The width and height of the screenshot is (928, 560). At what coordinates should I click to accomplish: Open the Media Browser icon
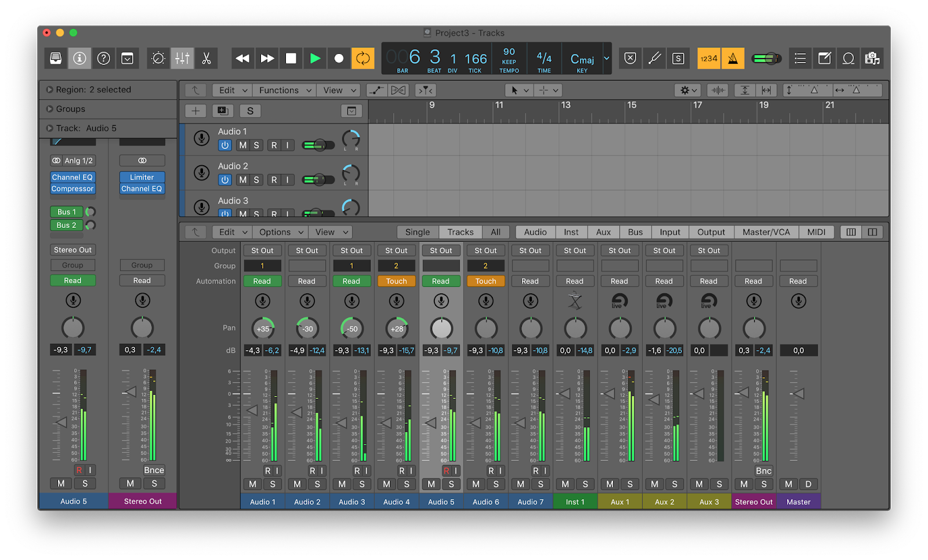872,58
